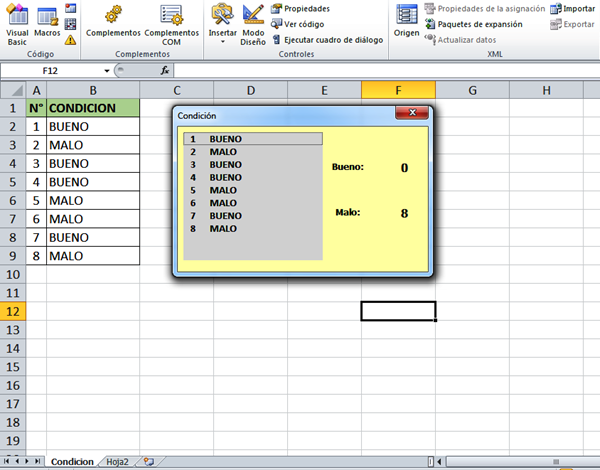Open Propiedades for the control
Image resolution: width=600 pixels, height=470 pixels.
click(300, 8)
